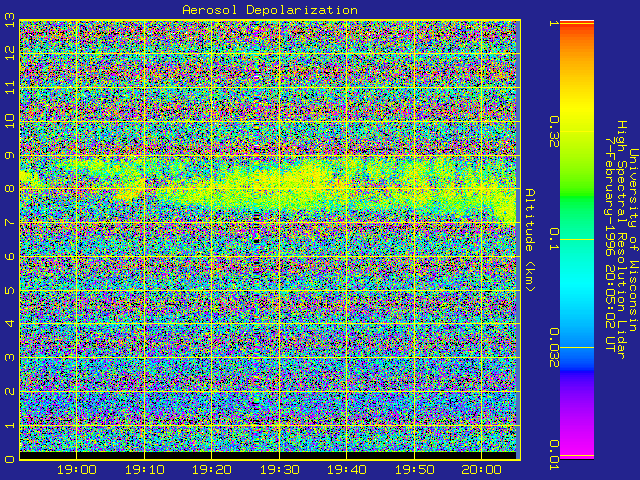Viewport: 640px width, 480px height.
Task: Click the altitude label 5
Action: coord(10,290)
